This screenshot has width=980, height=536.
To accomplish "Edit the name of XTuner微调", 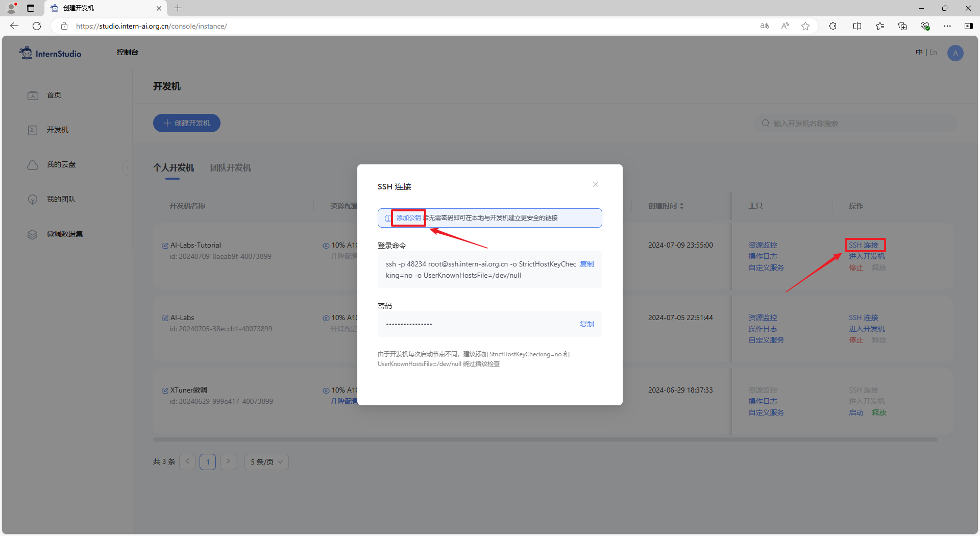I will 165,391.
